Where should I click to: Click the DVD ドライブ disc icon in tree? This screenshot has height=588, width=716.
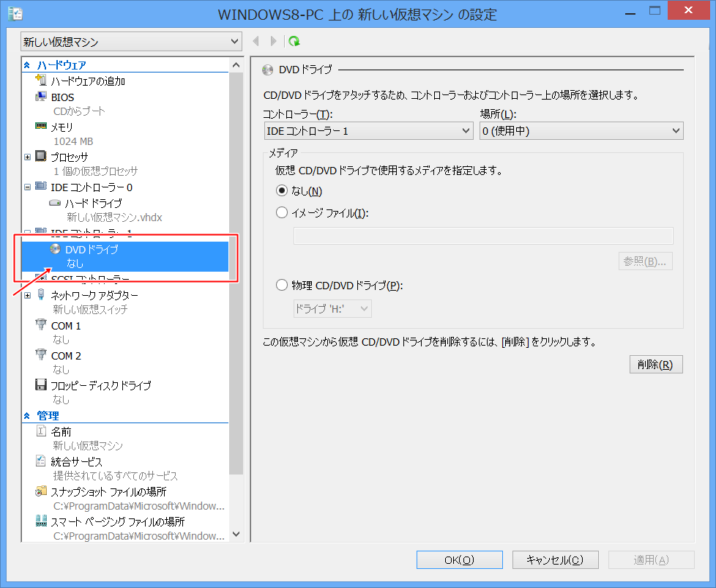(55, 249)
